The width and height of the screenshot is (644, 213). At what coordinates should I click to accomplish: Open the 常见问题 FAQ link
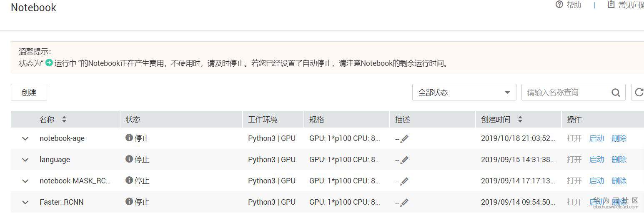(x=629, y=5)
